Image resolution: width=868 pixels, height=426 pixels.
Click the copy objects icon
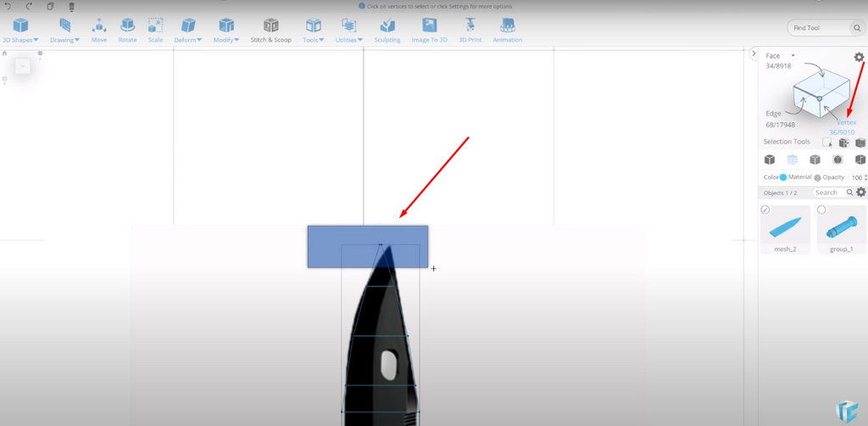click(50, 6)
